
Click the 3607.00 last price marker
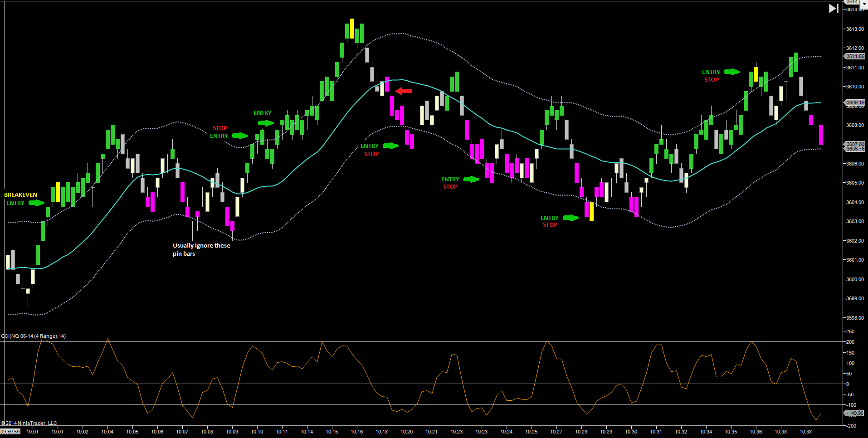(x=855, y=144)
